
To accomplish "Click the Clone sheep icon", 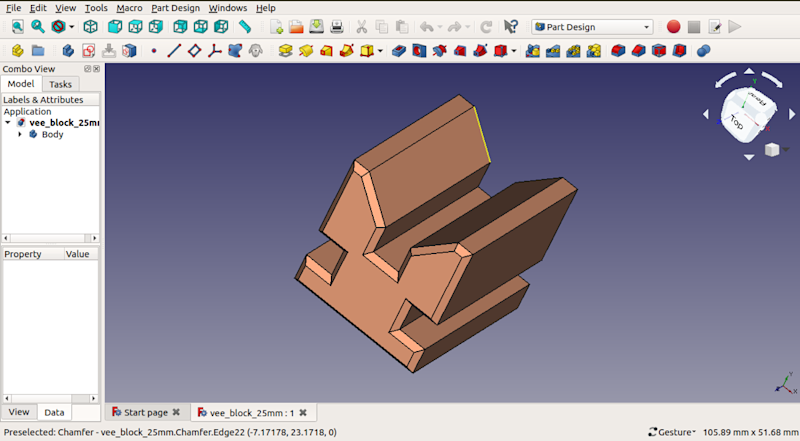I will click(256, 51).
